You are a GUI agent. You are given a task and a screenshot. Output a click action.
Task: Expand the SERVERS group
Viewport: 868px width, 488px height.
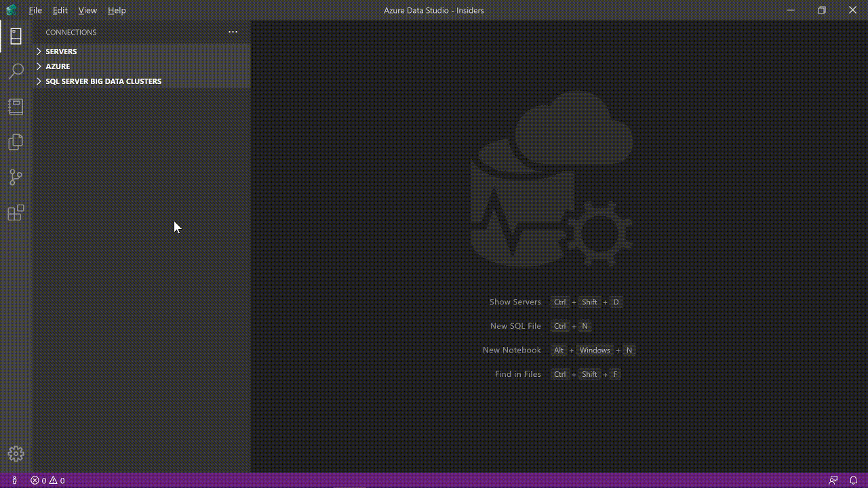(x=61, y=51)
